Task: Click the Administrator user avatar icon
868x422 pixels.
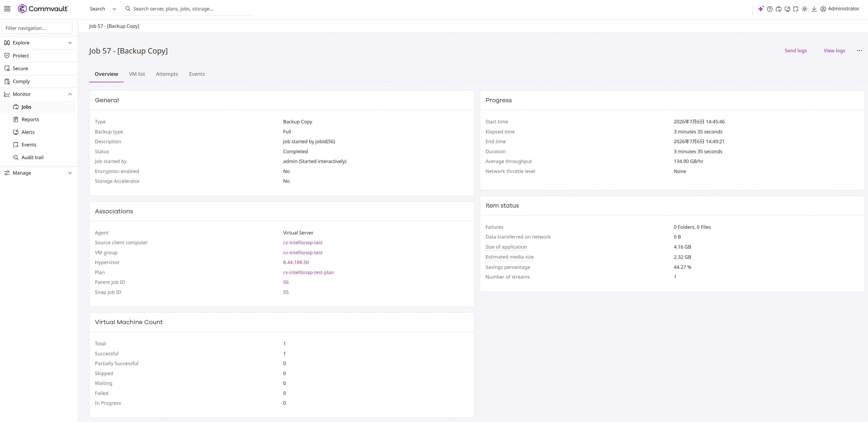Action: [823, 9]
